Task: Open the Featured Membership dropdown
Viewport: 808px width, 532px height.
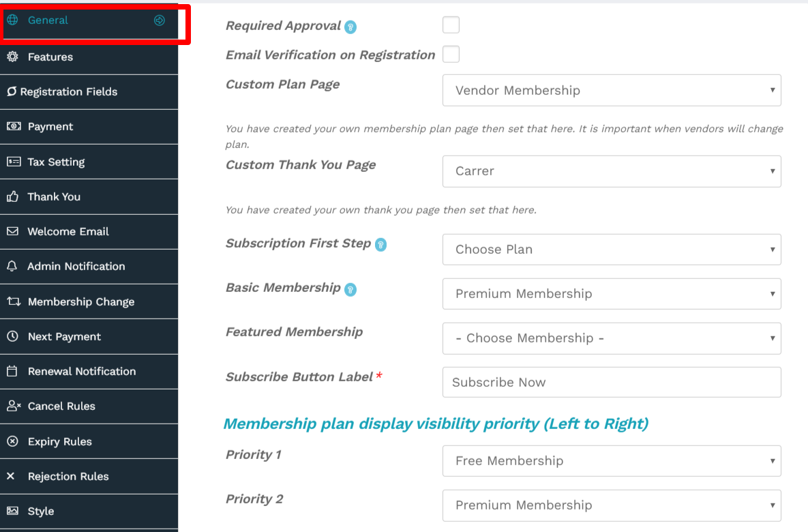Action: click(612, 338)
